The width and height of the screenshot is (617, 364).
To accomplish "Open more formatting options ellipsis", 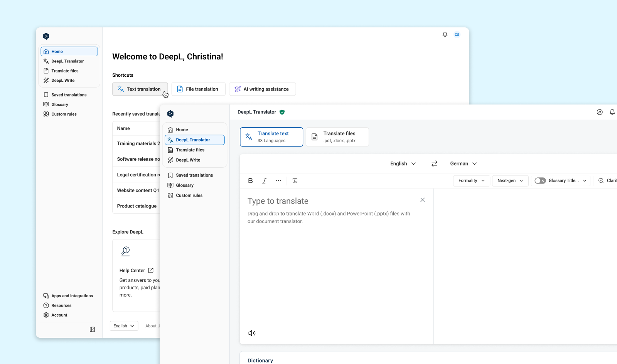I will 278,181.
